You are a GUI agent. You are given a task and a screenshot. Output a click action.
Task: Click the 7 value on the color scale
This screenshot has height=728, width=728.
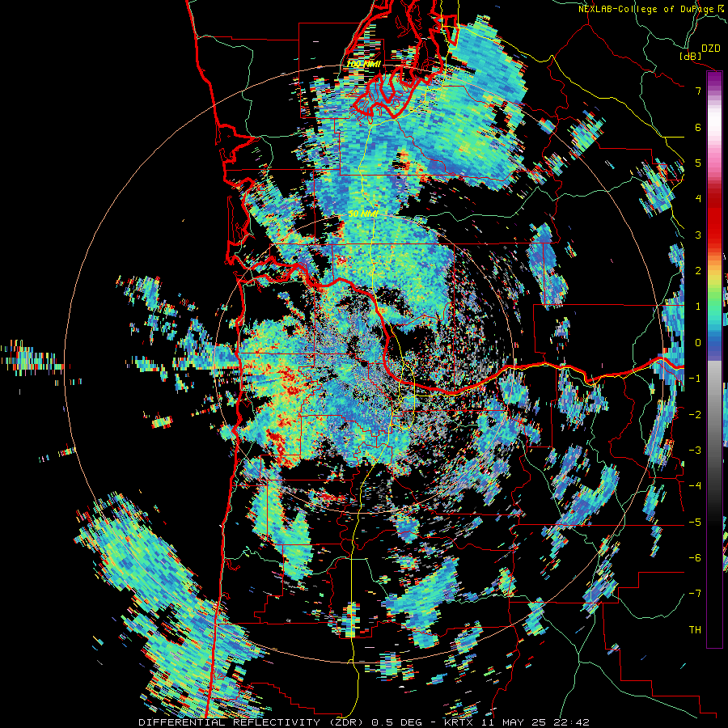(x=698, y=91)
